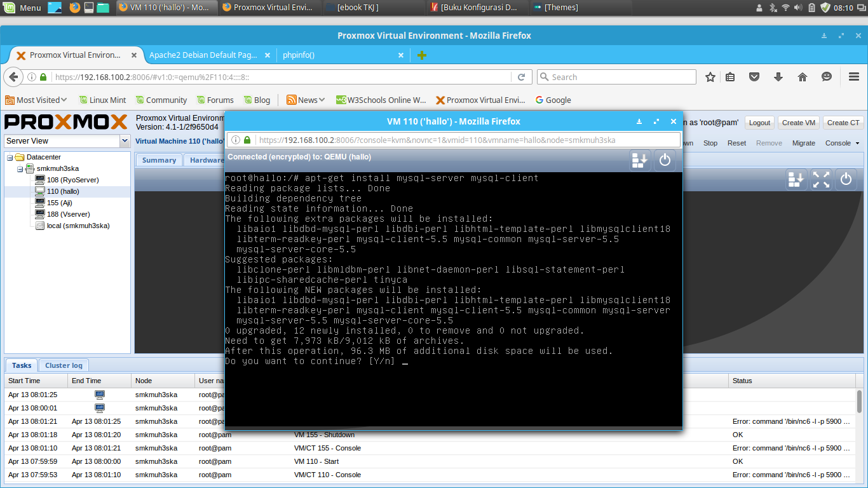Click the Reset VM button

coord(736,143)
